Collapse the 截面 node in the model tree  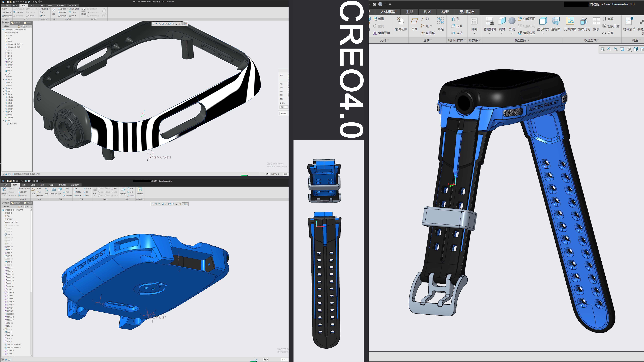click(4, 121)
